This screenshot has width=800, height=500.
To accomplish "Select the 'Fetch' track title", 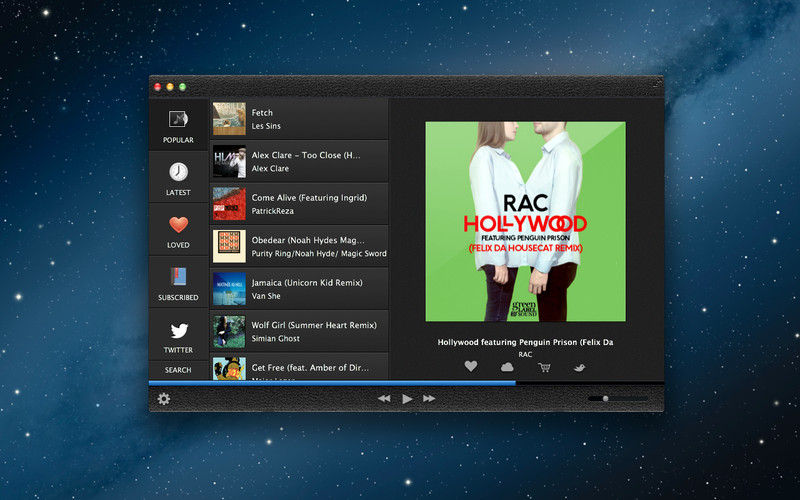I will click(x=262, y=113).
